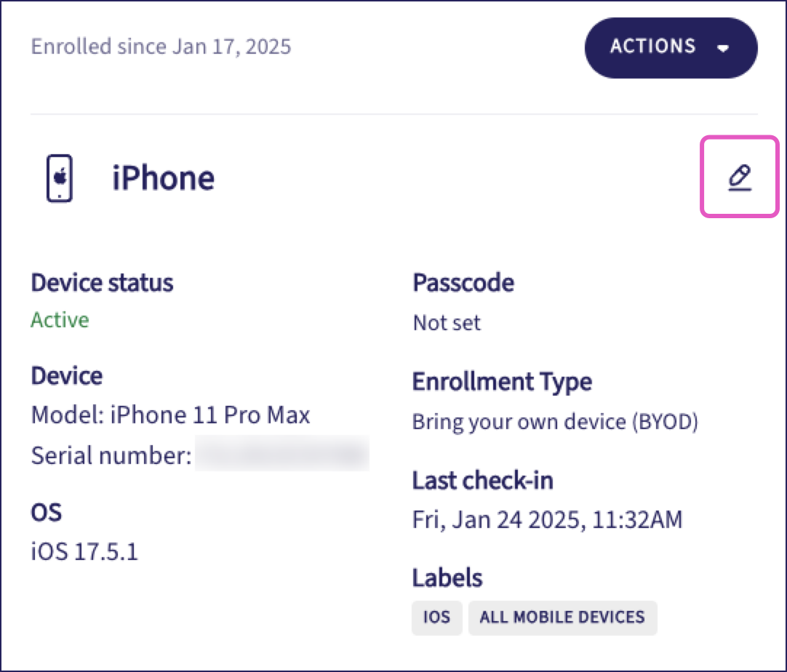Viewport: 787px width, 672px height.
Task: Click the pencil edit icon
Action: click(739, 177)
